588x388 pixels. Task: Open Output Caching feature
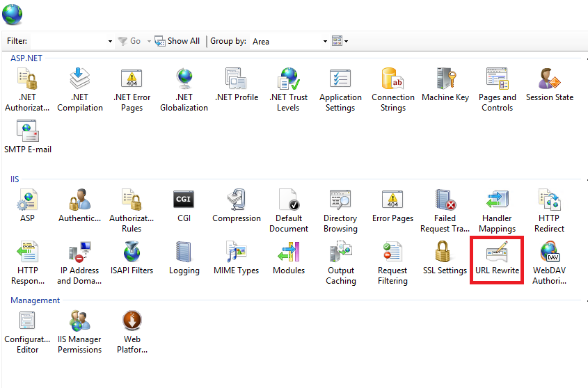pos(341,263)
